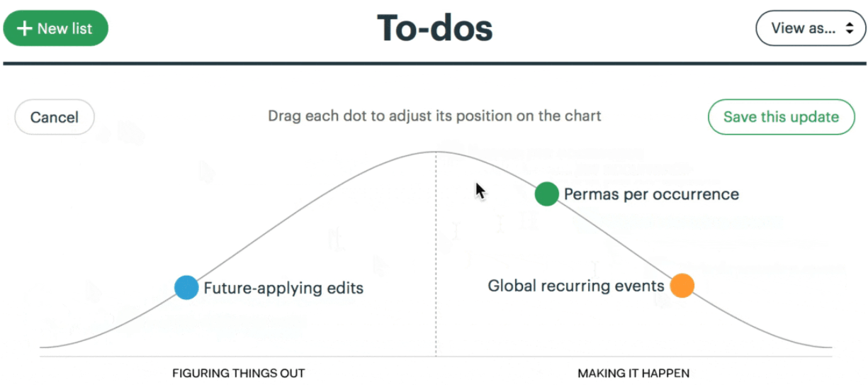Image resolution: width=868 pixels, height=385 pixels.
Task: Click the up-down arrows in View as
Action: pyautogui.click(x=850, y=28)
